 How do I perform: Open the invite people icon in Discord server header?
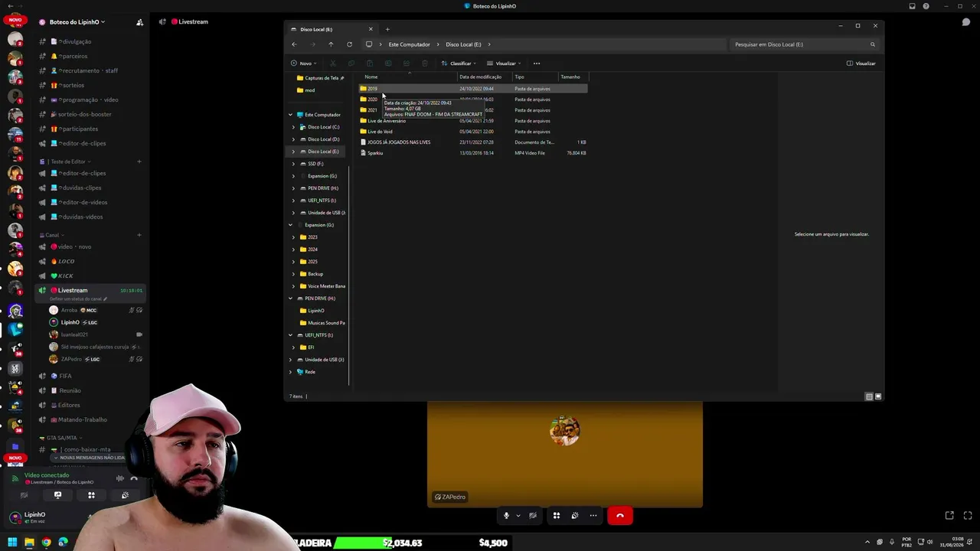point(139,22)
